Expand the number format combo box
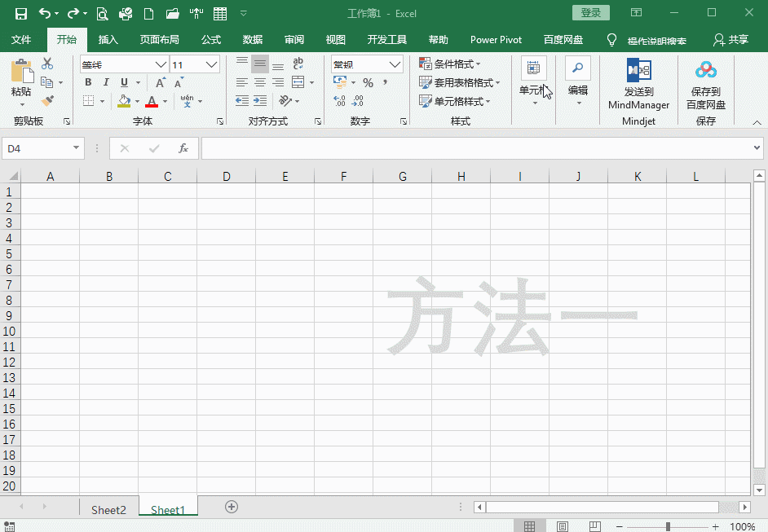Viewport: 768px width, 532px height. (395, 64)
